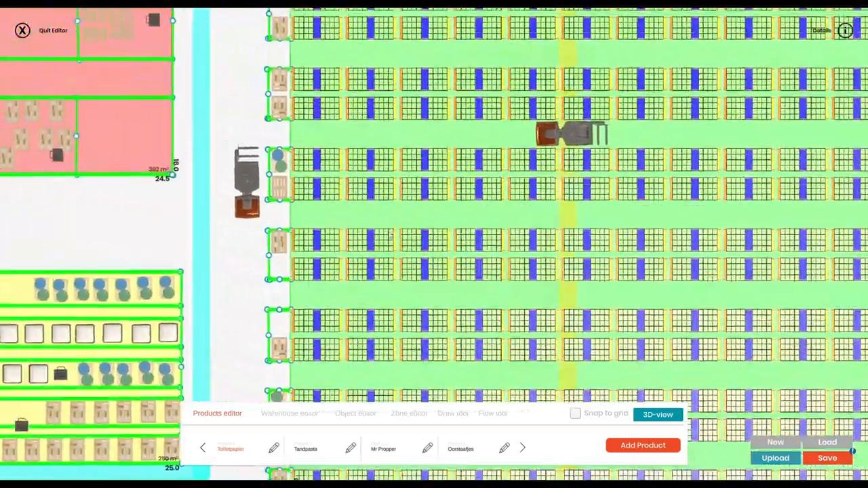
Task: Edit Toiletpapier product with pencil icon
Action: tap(274, 448)
